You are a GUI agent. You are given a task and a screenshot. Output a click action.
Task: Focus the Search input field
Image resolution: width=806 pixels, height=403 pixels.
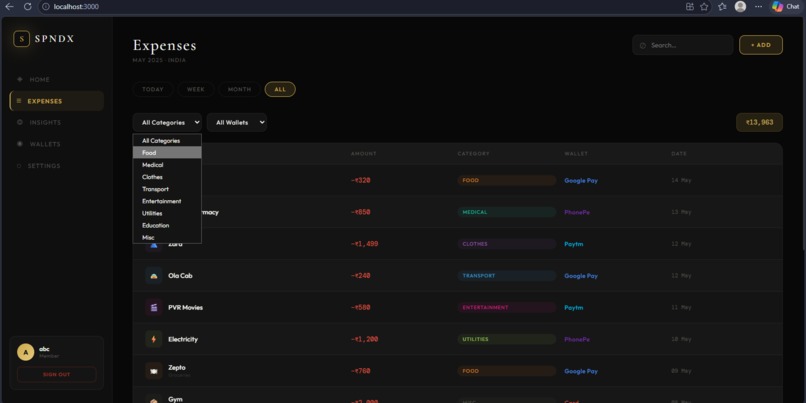click(x=683, y=45)
